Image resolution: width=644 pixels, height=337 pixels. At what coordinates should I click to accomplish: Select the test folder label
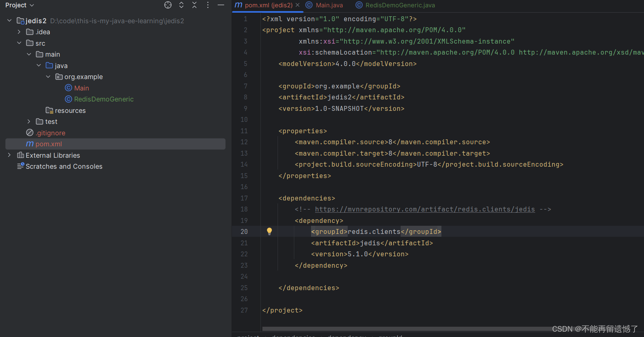(x=51, y=121)
